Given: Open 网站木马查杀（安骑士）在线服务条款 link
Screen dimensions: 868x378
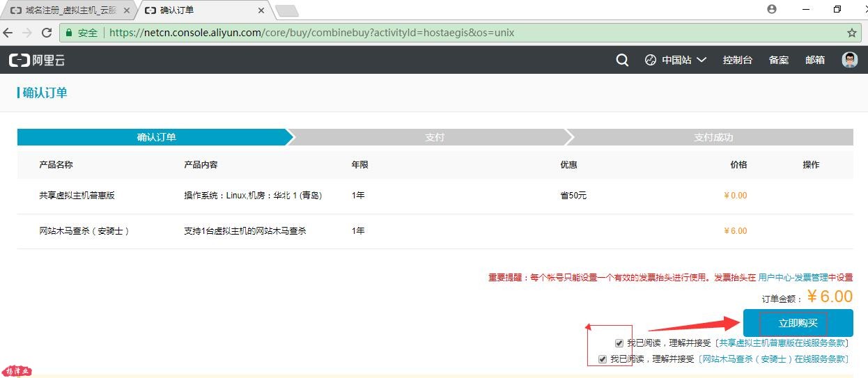Looking at the screenshot, I should tap(775, 359).
